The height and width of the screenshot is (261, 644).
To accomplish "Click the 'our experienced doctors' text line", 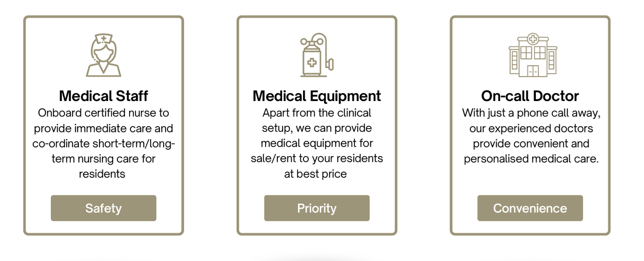I will pyautogui.click(x=531, y=128).
